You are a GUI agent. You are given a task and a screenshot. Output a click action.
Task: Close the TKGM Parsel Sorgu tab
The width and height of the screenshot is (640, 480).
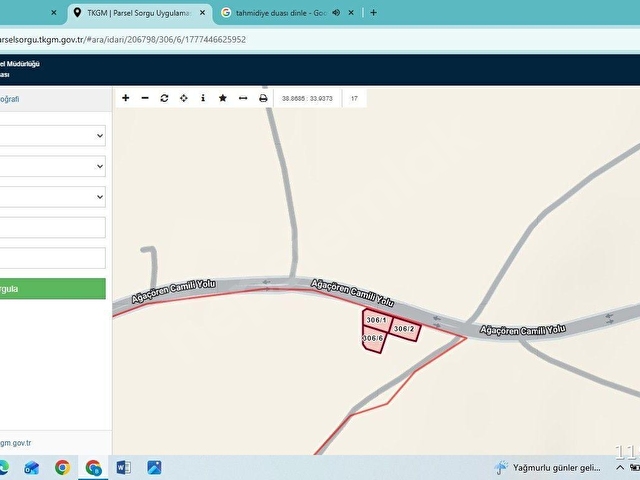pyautogui.click(x=202, y=13)
